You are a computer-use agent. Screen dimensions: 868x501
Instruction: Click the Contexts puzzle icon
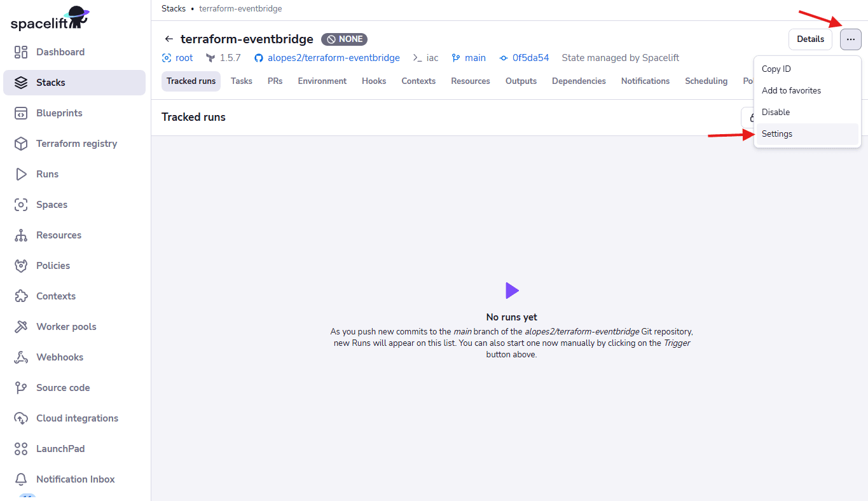[x=21, y=296]
